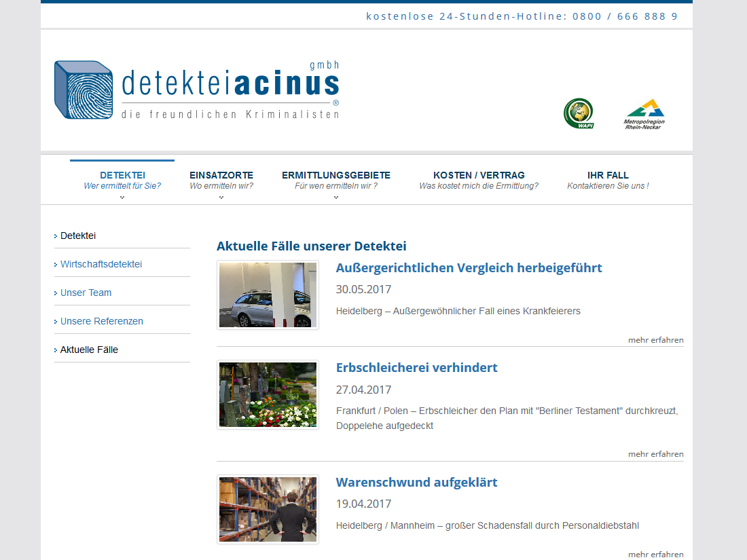Expand the Ermittlungsgebiete dropdown arrow
This screenshot has height=560, width=747.
(x=336, y=198)
